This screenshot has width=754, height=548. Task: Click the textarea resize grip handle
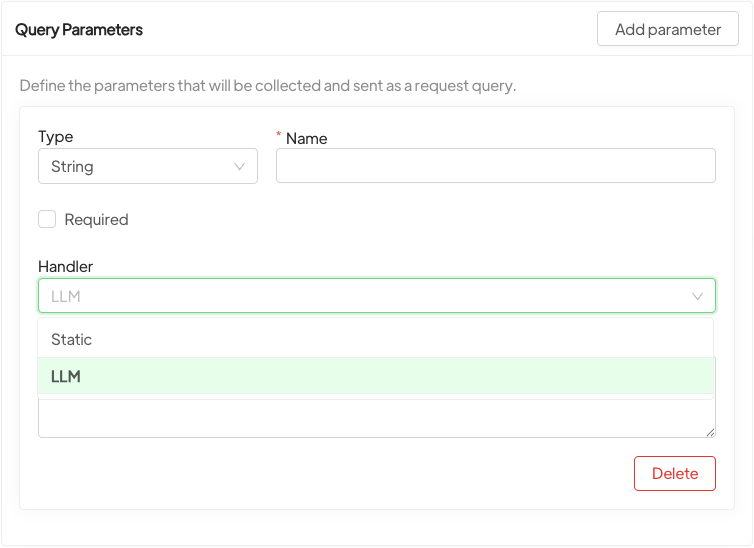(x=710, y=432)
